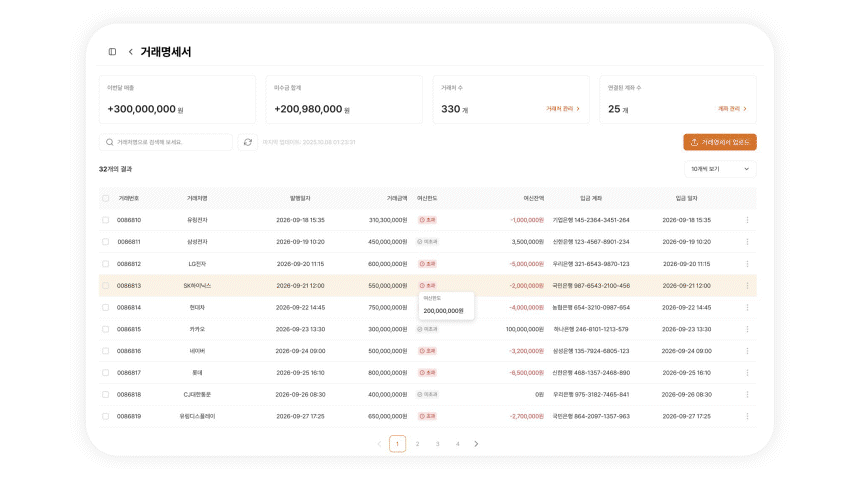Open 계좌 관리 link with chevron
860x480 pixels.
pos(732,109)
